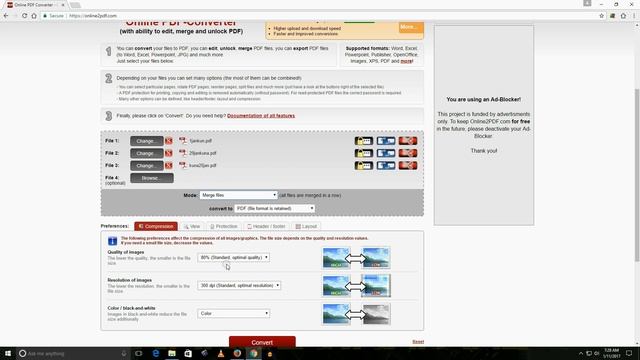Open password lock option for File 3
The image size is (640, 360).
pyautogui.click(x=364, y=165)
